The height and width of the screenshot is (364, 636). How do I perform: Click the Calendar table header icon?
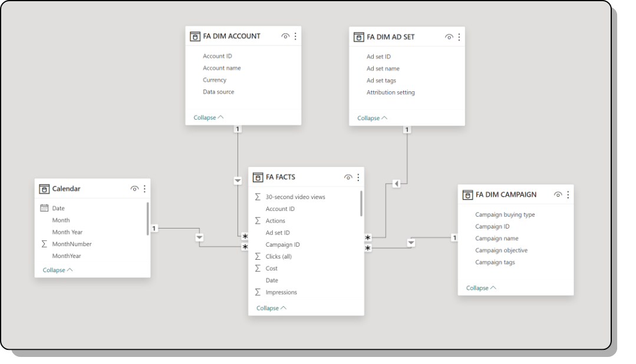tap(44, 189)
